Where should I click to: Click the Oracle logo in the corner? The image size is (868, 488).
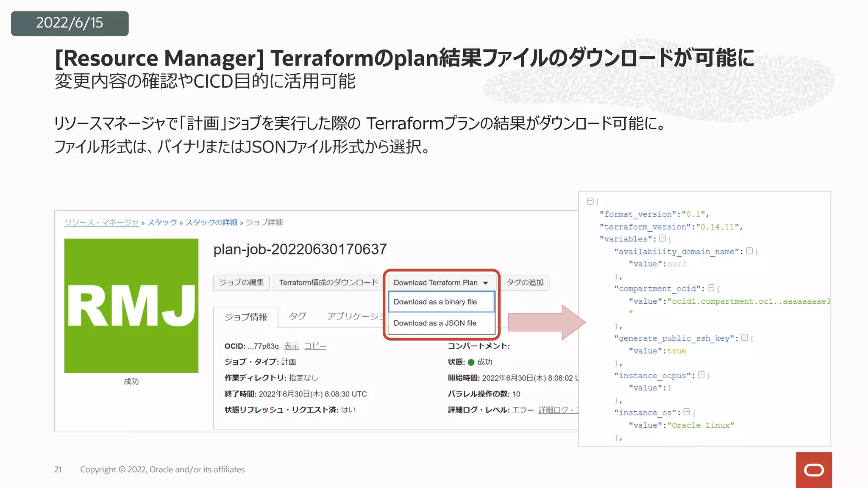(814, 470)
